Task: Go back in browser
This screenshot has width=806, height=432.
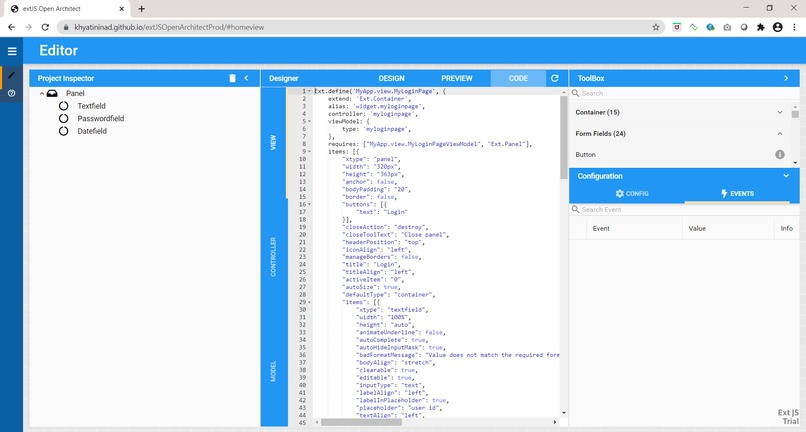Action: click(11, 27)
